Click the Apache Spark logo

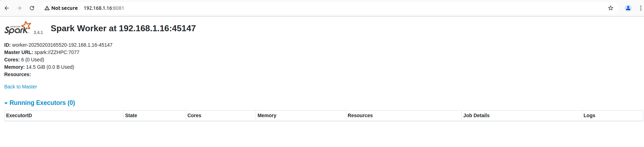pos(18,28)
